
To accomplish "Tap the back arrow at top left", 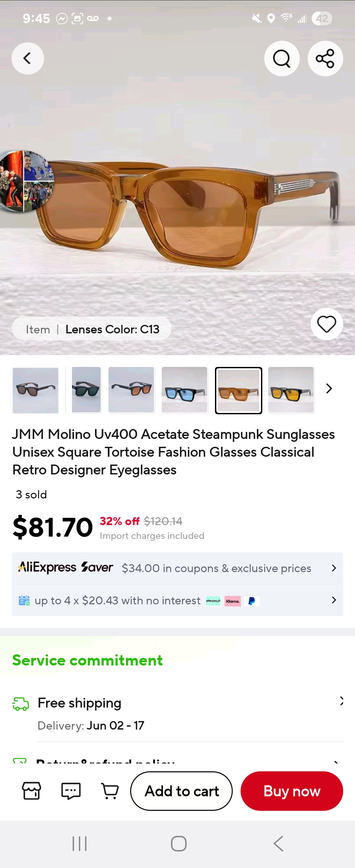I will coord(28,58).
